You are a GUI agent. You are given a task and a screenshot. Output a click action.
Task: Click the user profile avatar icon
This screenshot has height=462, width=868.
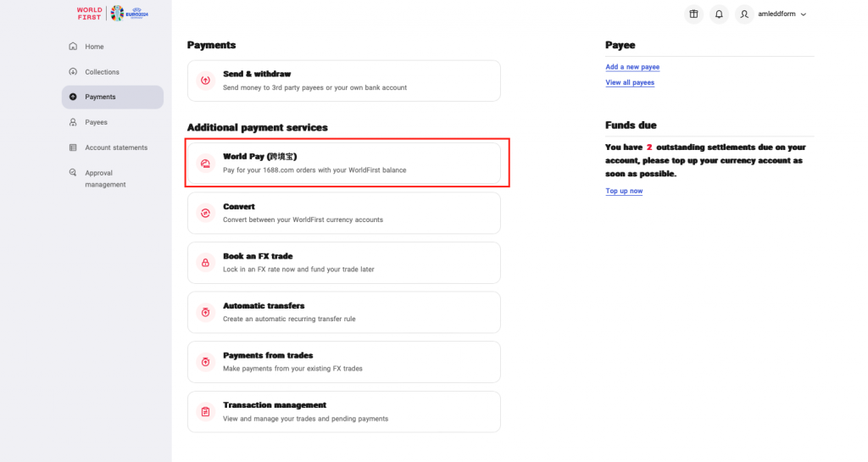[744, 14]
